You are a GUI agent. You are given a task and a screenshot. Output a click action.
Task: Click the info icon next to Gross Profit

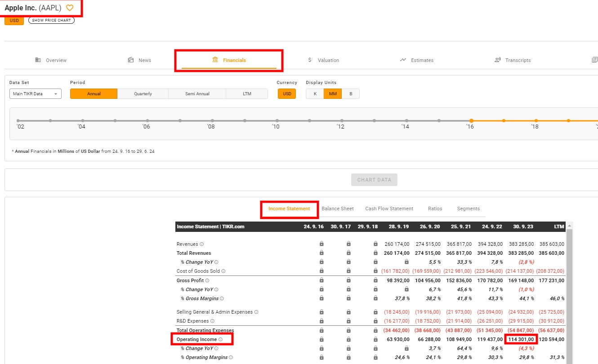click(x=207, y=280)
